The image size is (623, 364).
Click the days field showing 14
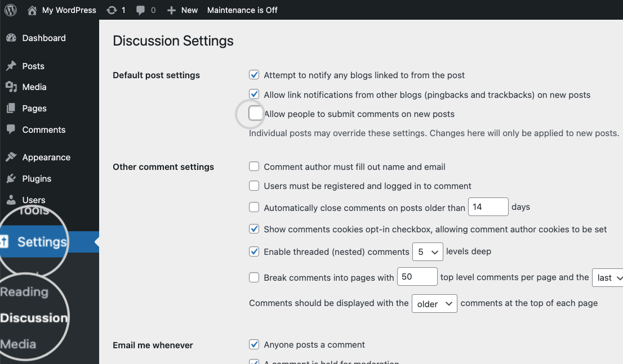(488, 207)
